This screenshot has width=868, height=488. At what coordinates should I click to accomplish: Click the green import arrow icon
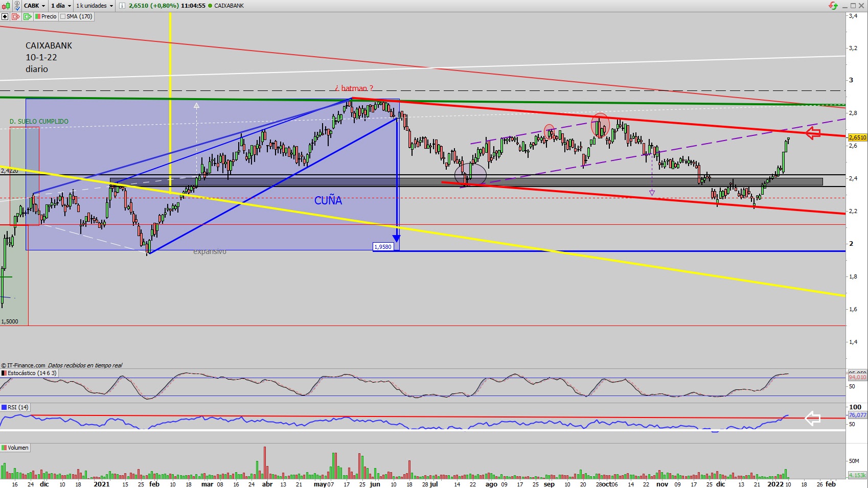tap(27, 16)
